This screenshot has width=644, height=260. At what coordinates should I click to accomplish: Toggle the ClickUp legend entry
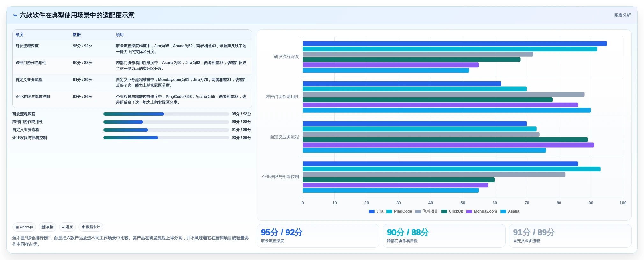(x=452, y=211)
